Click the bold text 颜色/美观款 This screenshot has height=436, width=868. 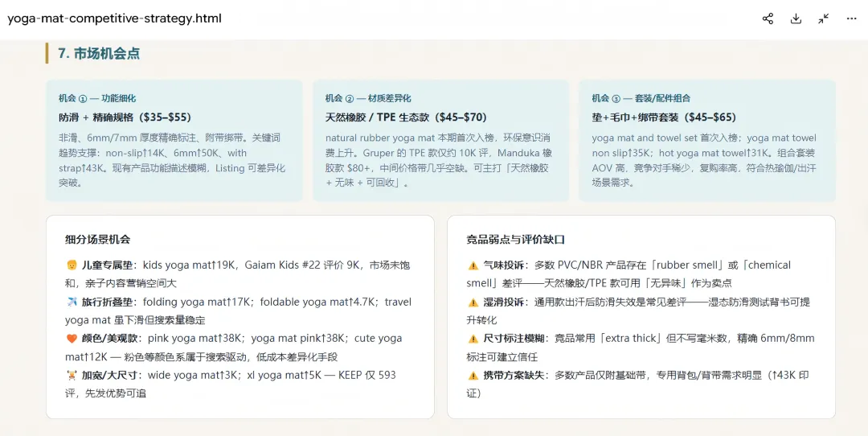tap(108, 339)
